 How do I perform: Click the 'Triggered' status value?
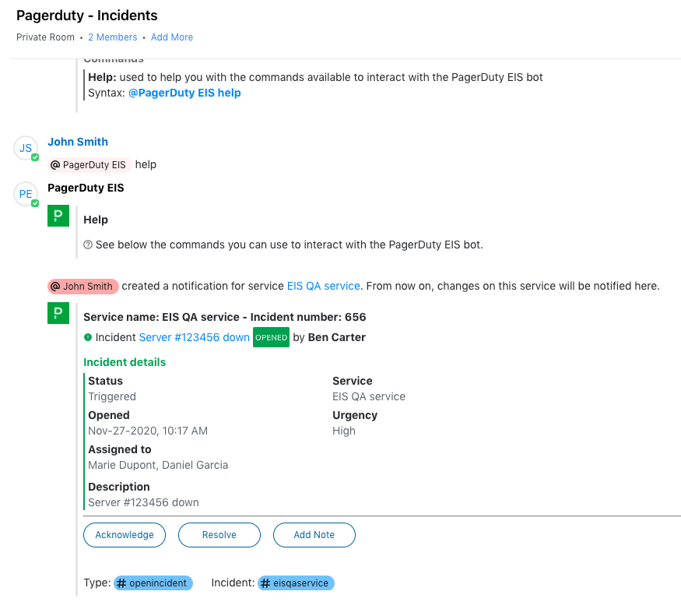[112, 396]
